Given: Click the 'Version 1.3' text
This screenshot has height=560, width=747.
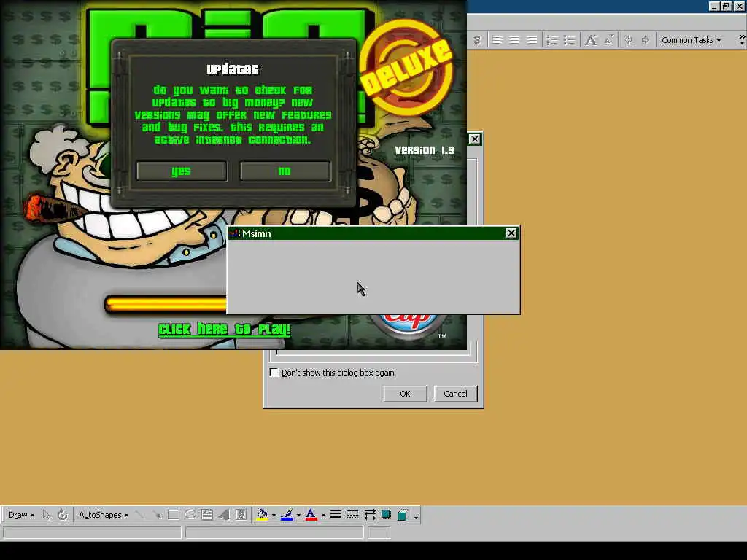Looking at the screenshot, I should pos(425,150).
